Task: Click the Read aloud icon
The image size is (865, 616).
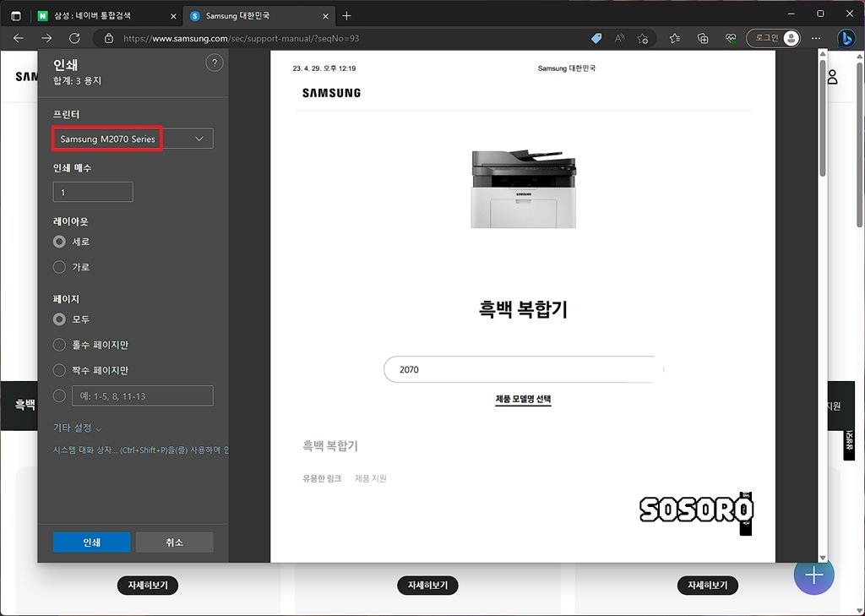Action: pyautogui.click(x=619, y=38)
